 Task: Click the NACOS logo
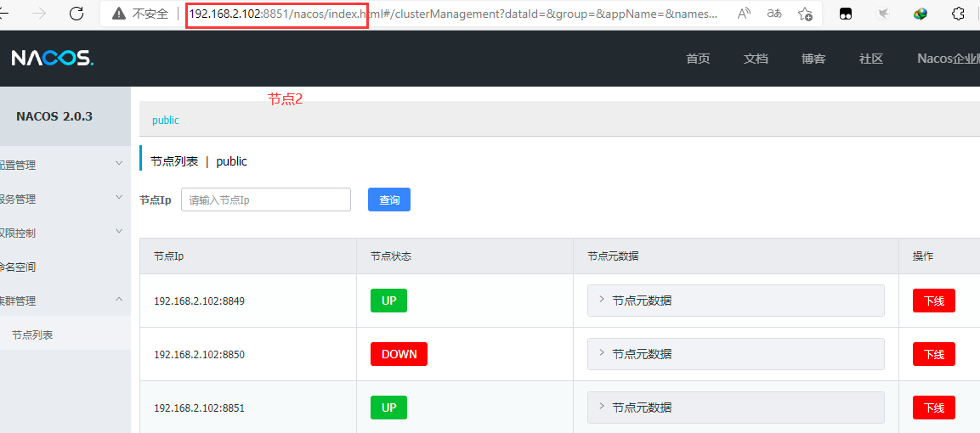point(52,58)
